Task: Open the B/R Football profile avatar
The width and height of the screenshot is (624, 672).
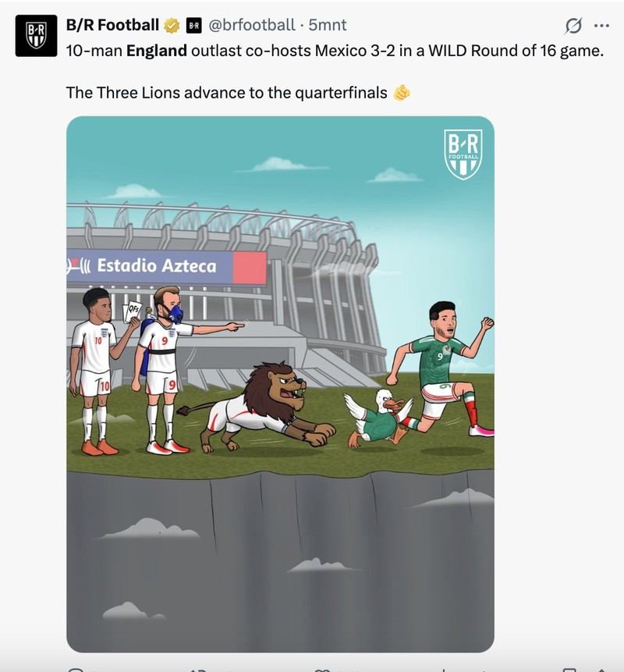Action: [36, 36]
